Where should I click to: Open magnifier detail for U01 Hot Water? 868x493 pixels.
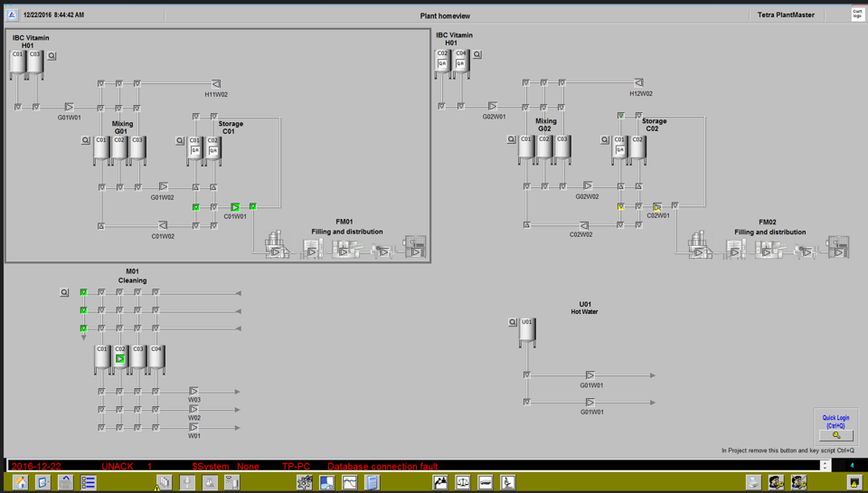point(513,322)
